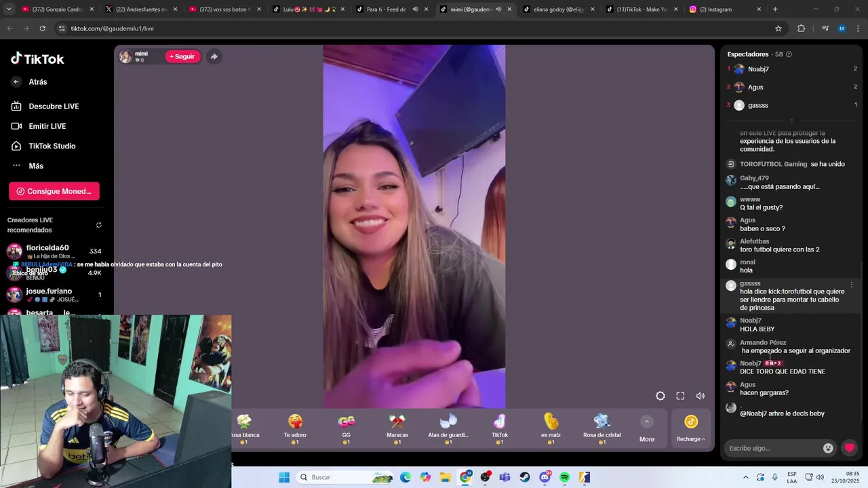This screenshot has width=868, height=488.
Task: Click the Espectadores help icon
Action: (789, 54)
